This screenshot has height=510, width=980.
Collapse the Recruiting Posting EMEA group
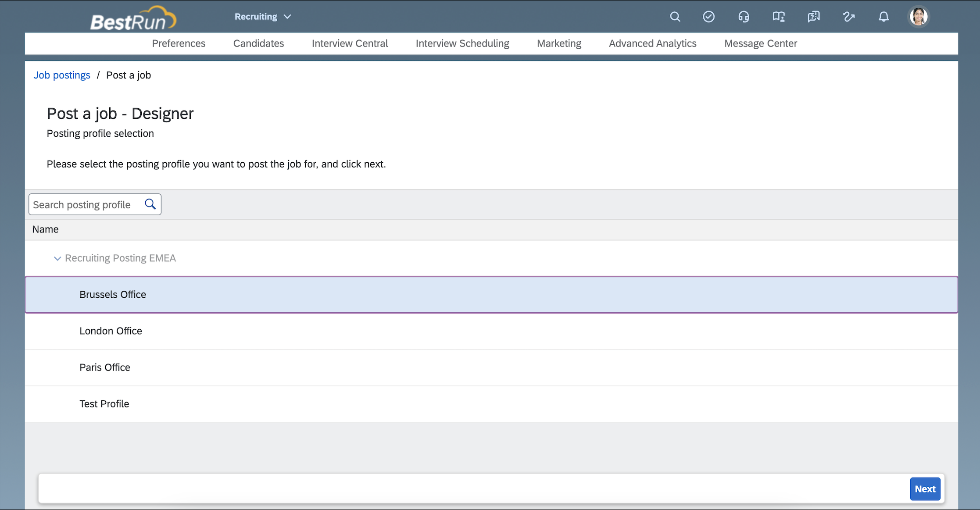[x=57, y=258]
